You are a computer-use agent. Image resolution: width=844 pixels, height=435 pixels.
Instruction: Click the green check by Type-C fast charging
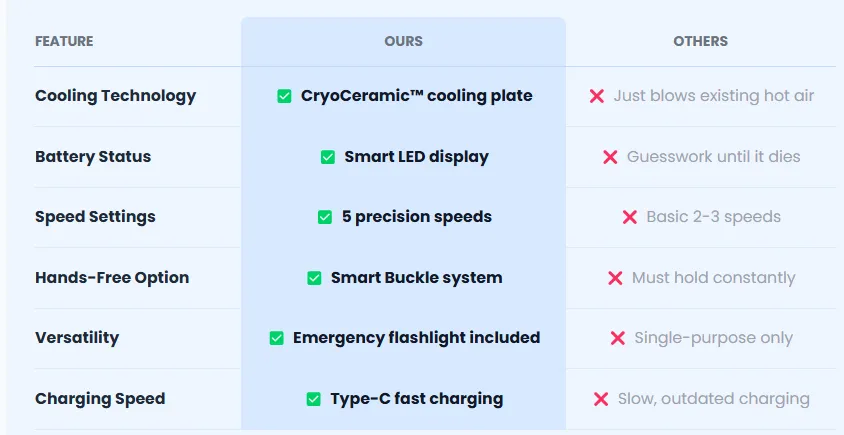pos(313,399)
